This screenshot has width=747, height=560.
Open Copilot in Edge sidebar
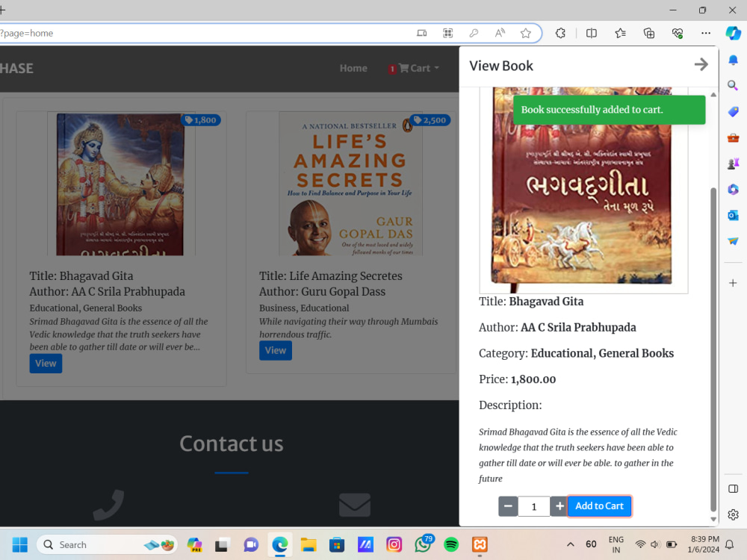tap(734, 33)
